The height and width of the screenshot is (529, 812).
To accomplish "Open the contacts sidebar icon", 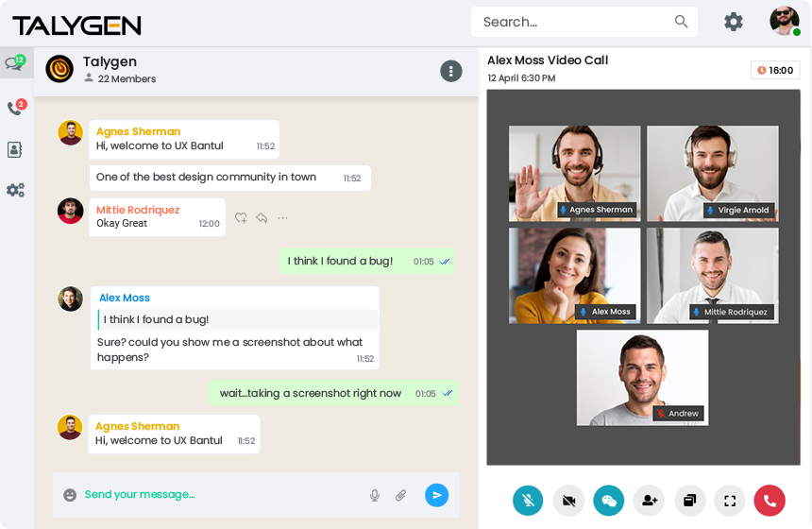I will (14, 149).
